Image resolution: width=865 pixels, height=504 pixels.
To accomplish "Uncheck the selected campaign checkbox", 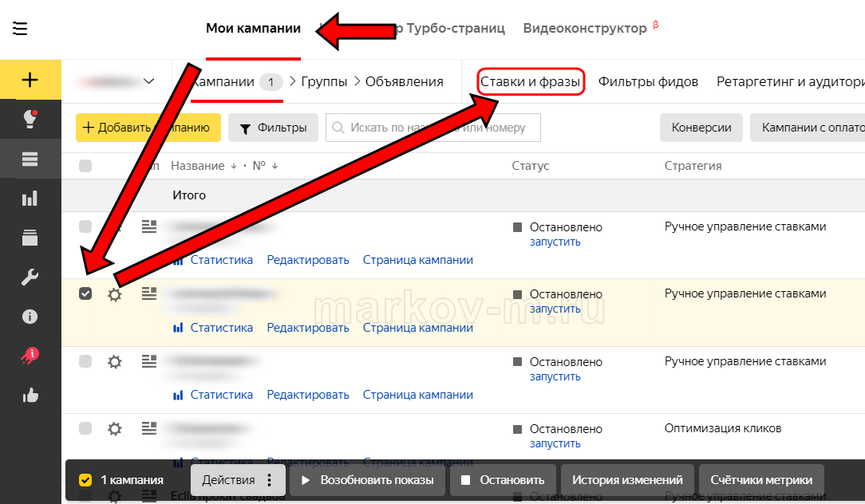I will coord(85,293).
